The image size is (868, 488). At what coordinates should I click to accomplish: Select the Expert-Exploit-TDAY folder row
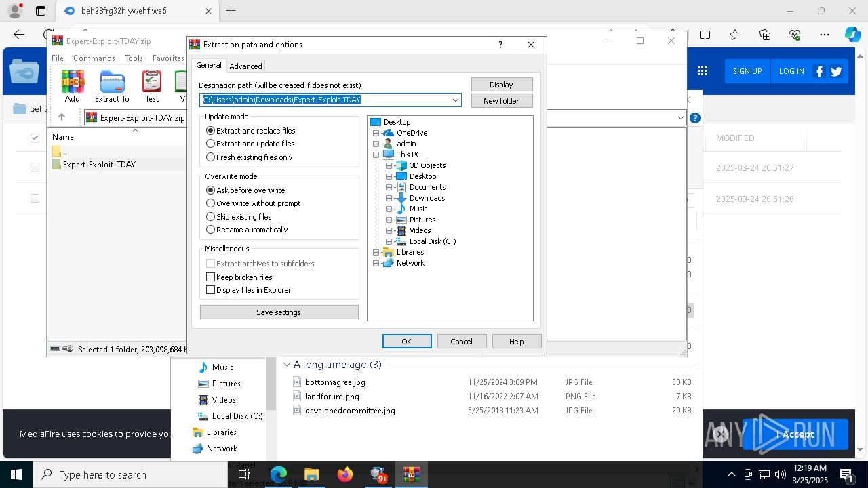pos(117,165)
